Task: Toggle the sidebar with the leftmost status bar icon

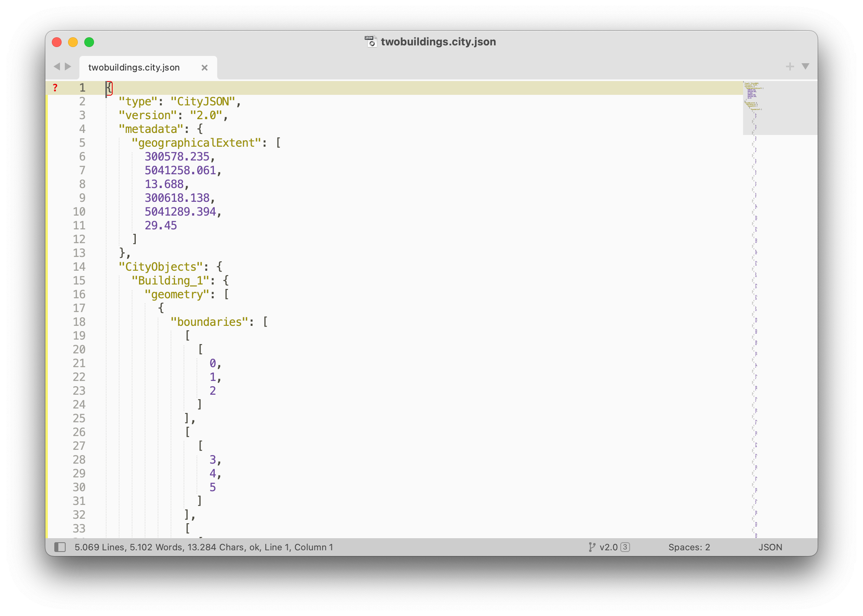Action: point(61,547)
